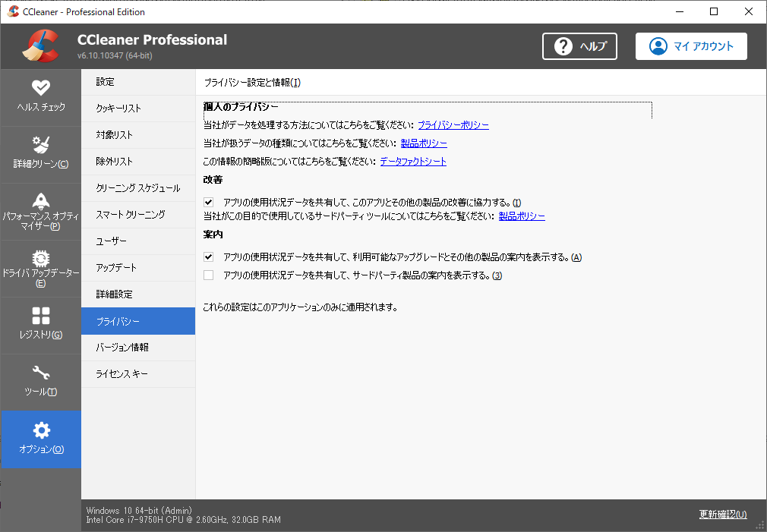The image size is (767, 532).
Task: Click the 案内 section heading
Action: click(213, 235)
